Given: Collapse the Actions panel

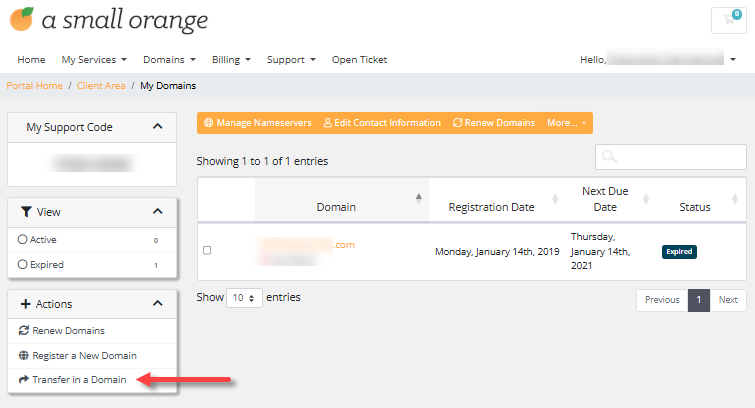Looking at the screenshot, I should (x=157, y=303).
